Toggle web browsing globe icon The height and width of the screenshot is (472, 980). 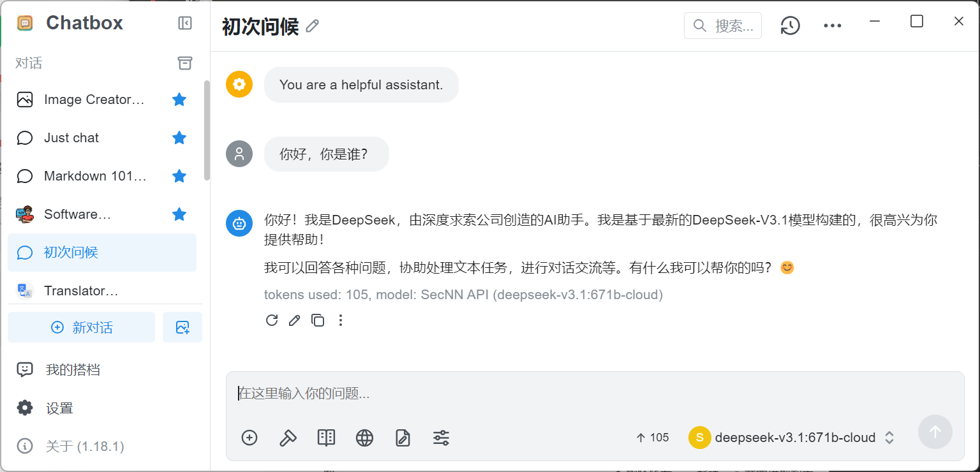pos(364,438)
